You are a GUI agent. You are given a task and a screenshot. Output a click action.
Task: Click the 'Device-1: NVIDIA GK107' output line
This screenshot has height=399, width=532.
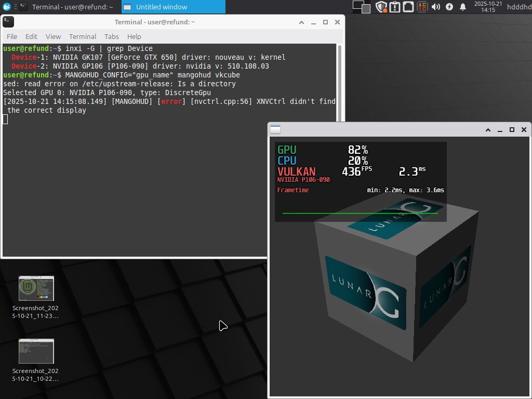(148, 57)
